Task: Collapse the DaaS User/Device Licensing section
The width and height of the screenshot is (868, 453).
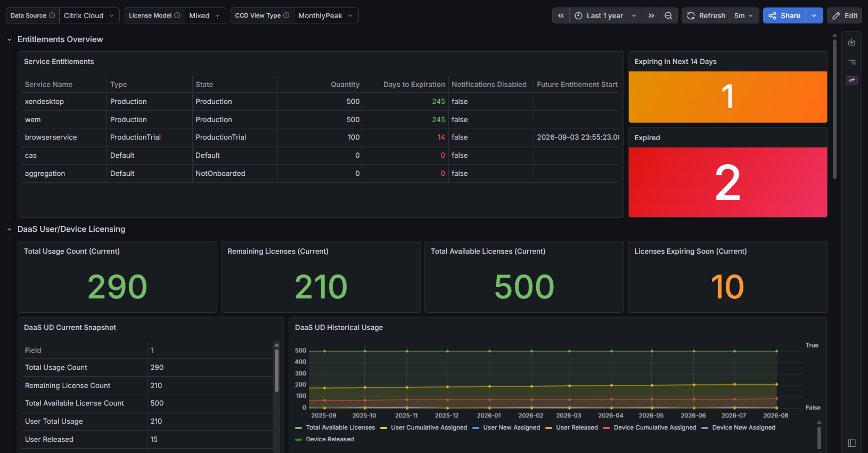Action: coord(9,229)
